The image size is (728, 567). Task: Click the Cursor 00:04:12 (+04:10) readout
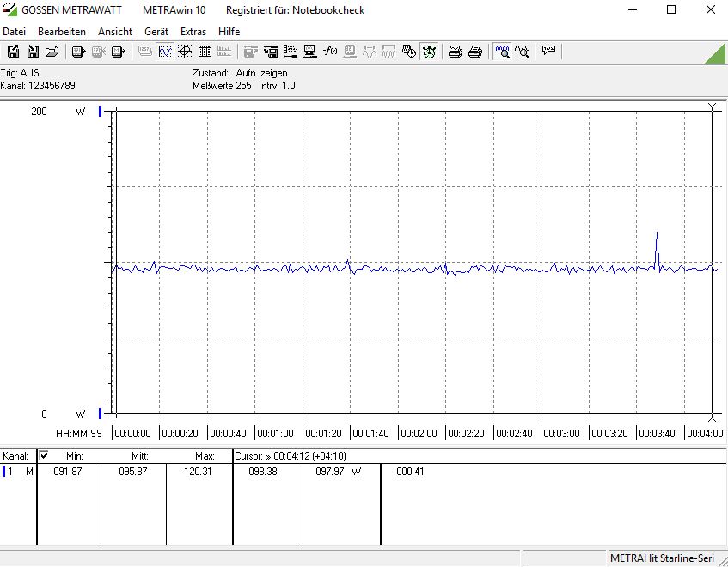(x=291, y=455)
